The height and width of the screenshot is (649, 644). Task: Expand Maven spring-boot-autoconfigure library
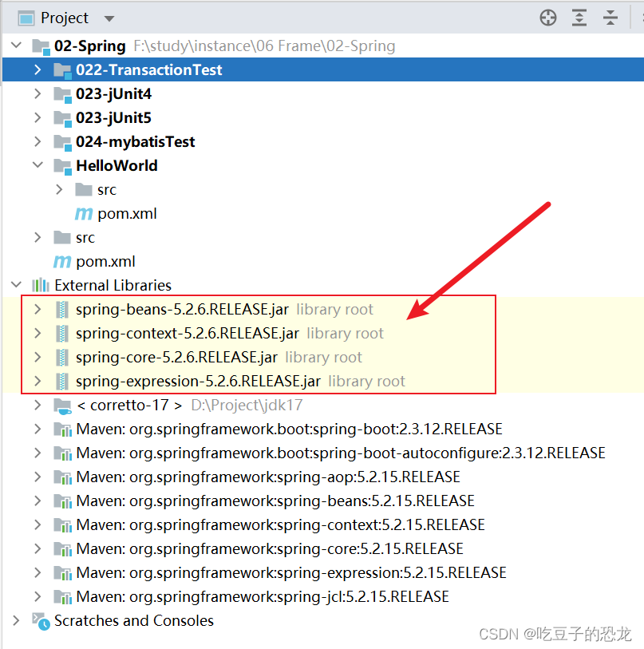click(x=38, y=453)
